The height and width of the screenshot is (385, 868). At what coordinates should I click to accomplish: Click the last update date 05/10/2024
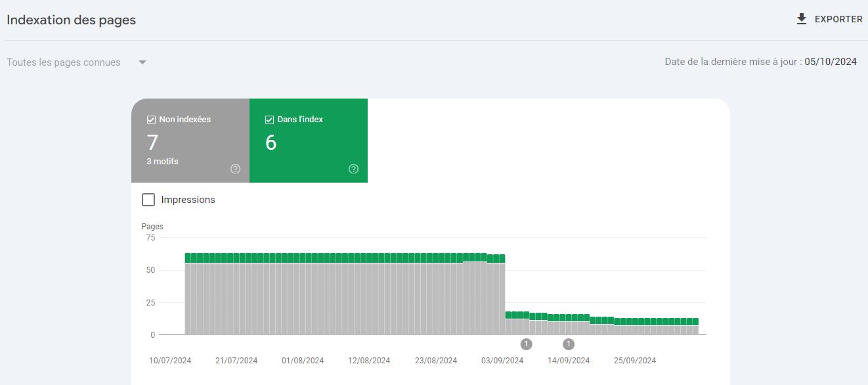831,62
